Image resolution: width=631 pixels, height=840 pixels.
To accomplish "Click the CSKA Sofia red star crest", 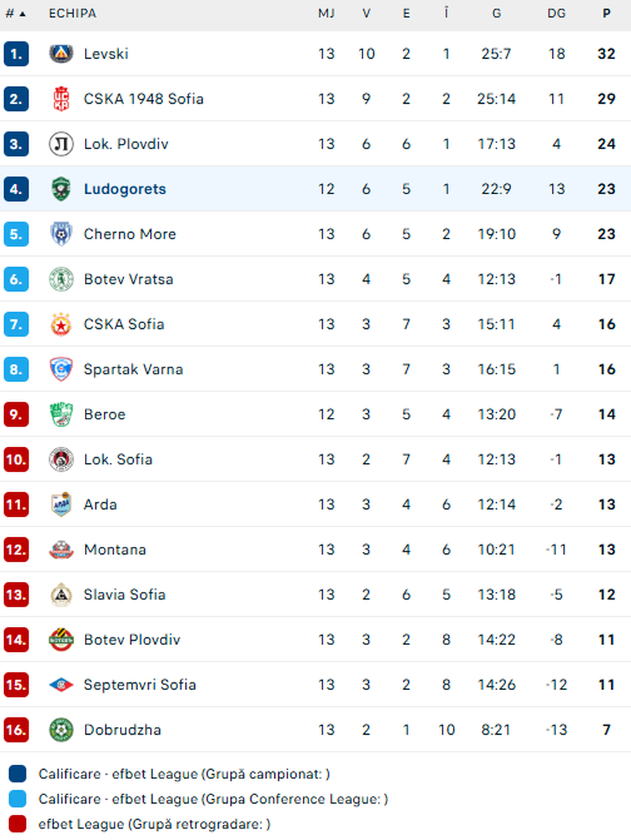I will pyautogui.click(x=61, y=324).
